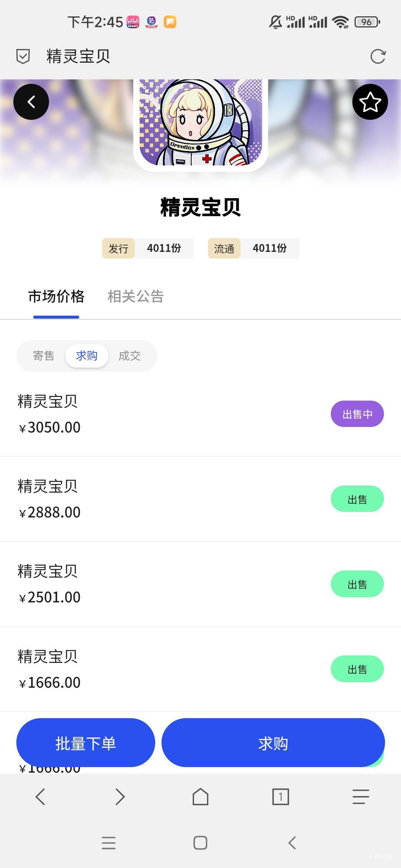
Task: Favorite the item with the star icon
Action: click(370, 102)
